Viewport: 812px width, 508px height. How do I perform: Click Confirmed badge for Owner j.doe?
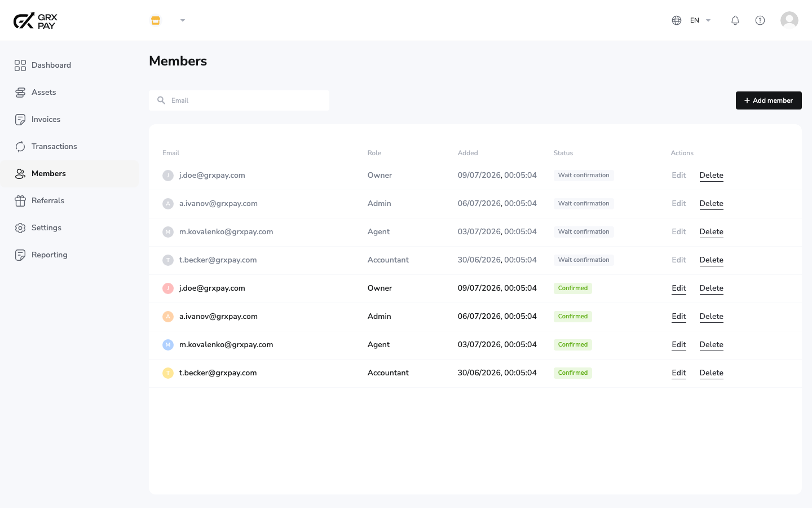point(573,288)
